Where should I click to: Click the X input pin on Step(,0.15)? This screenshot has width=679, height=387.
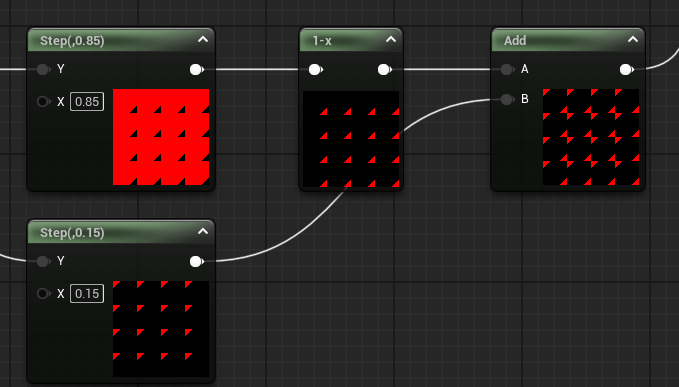click(x=43, y=293)
